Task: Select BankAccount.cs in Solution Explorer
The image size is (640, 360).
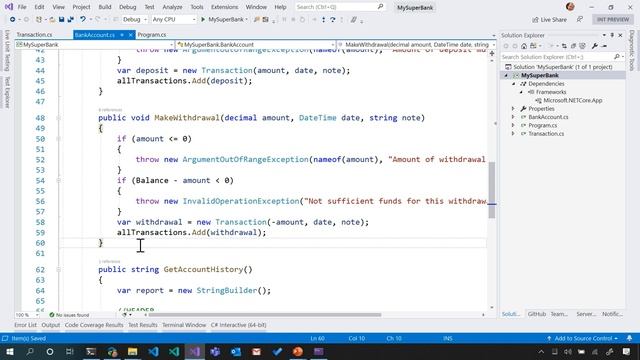Action: click(548, 117)
